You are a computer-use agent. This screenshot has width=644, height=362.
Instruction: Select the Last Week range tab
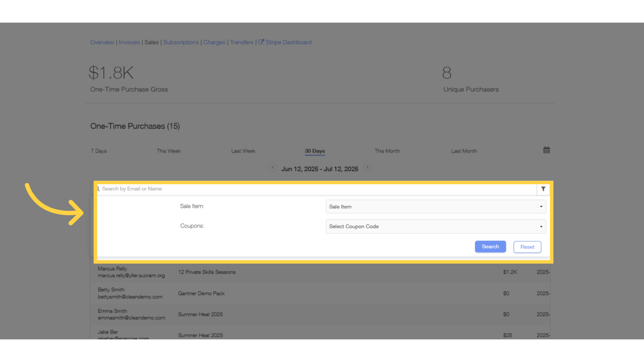tap(243, 151)
